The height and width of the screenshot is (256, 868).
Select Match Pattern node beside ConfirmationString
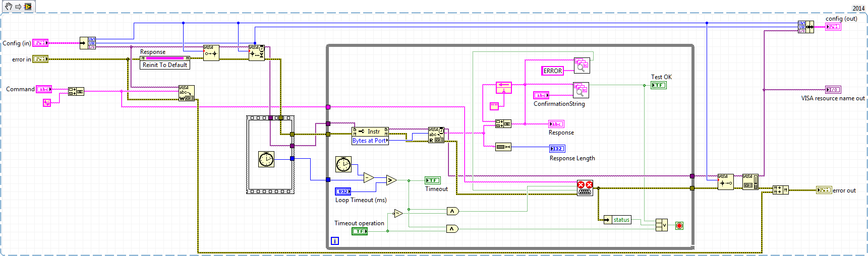pyautogui.click(x=581, y=90)
